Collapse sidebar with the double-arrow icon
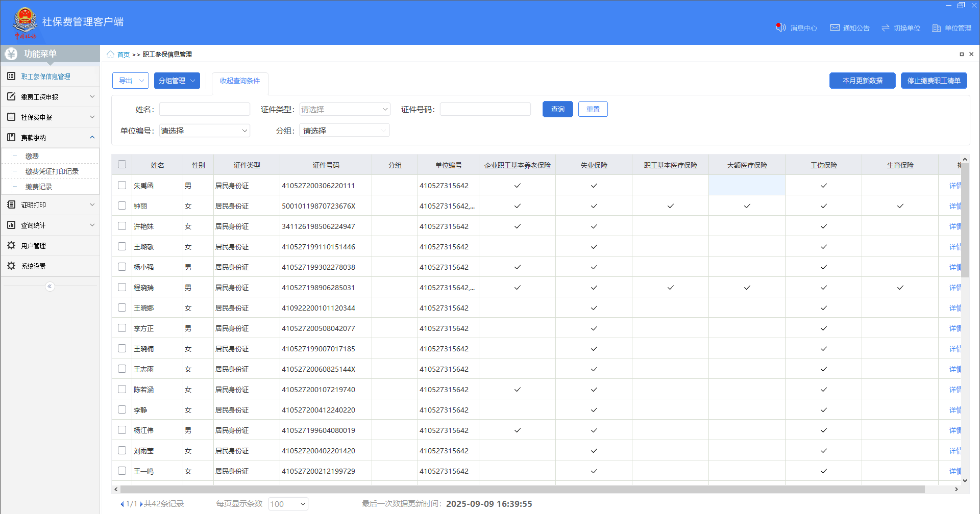The height and width of the screenshot is (514, 980). pyautogui.click(x=50, y=287)
